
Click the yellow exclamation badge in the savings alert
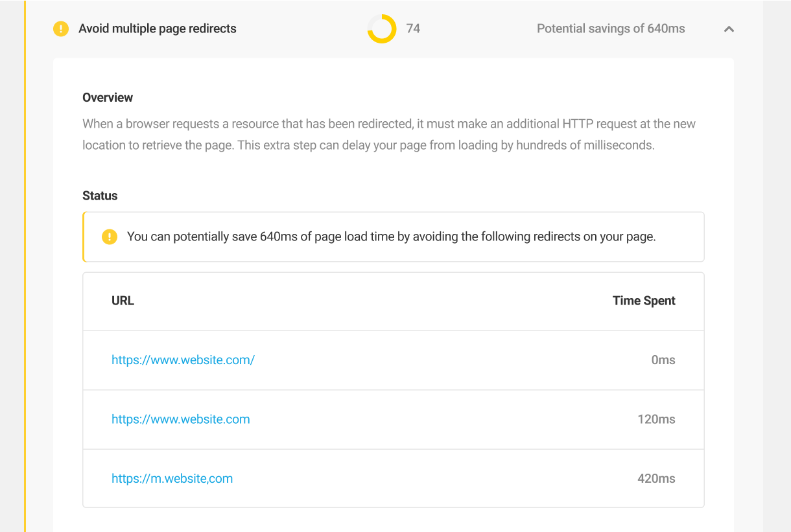coord(110,237)
